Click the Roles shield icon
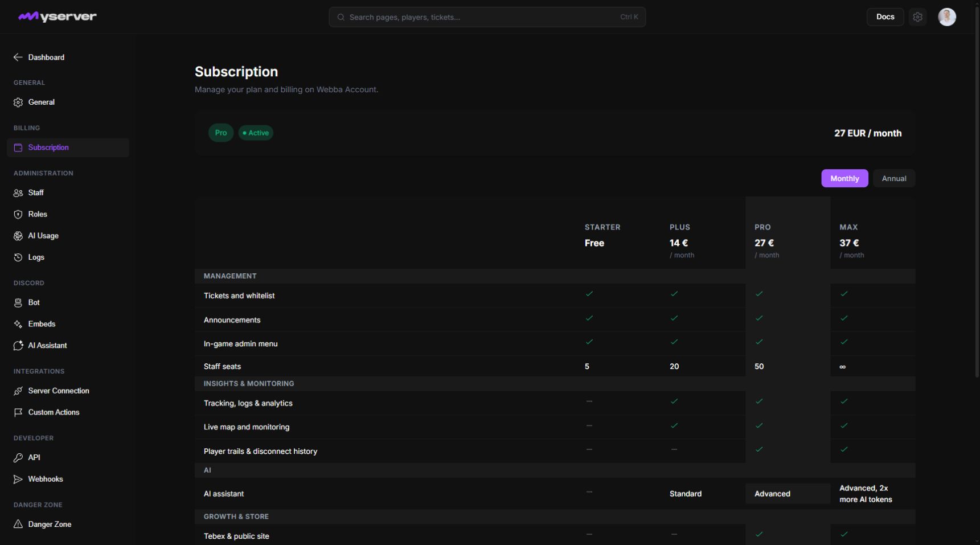Viewport: 980px width, 545px height. 18,215
